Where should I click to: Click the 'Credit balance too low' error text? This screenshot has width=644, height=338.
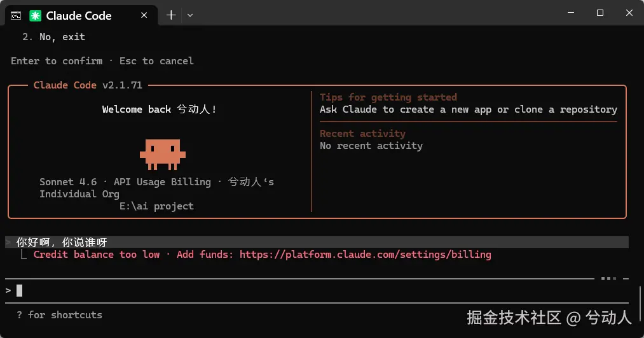(x=96, y=255)
